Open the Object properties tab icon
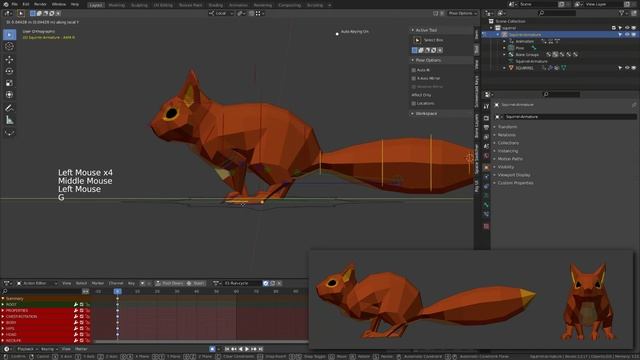Viewport: 640px width, 360px height. (x=486, y=167)
